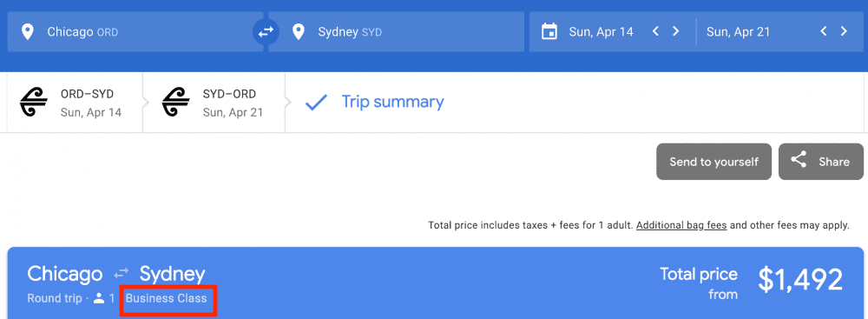Select the SYD–ORD Sun, Apr 21 step
This screenshot has width=868, height=319.
[x=214, y=103]
